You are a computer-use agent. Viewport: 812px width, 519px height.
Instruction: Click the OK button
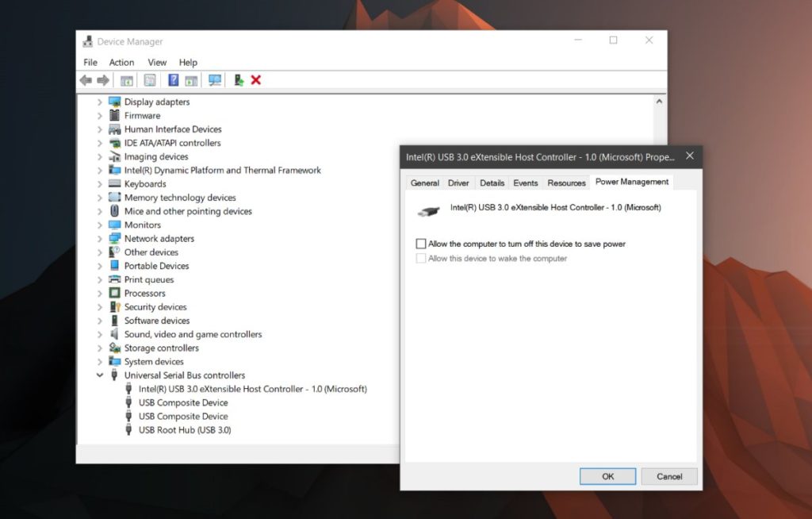[607, 476]
